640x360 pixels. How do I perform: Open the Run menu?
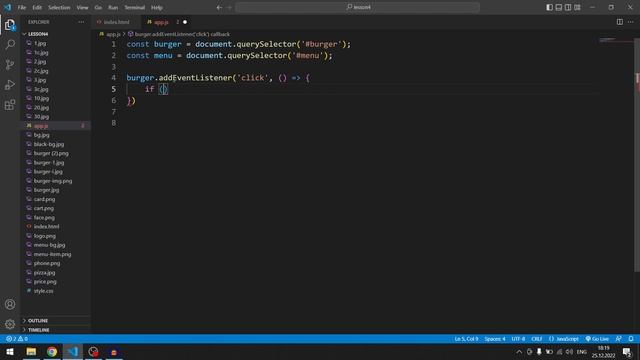pyautogui.click(x=113, y=7)
